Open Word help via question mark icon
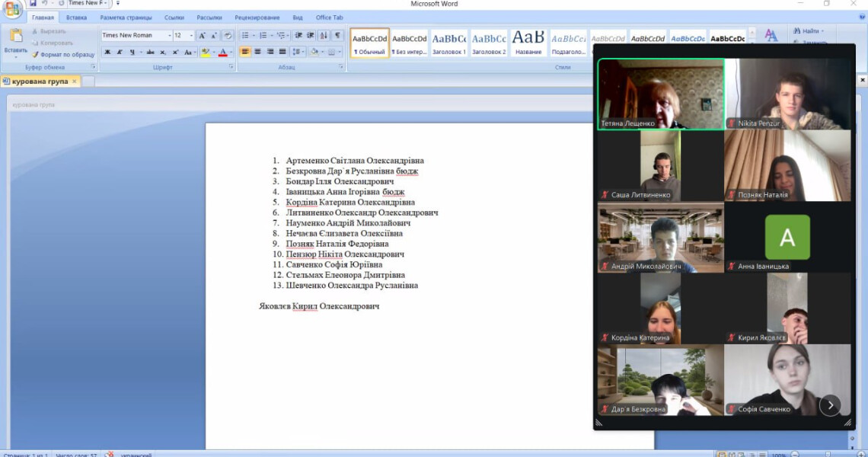Viewport: 868px width, 457px height. point(862,18)
